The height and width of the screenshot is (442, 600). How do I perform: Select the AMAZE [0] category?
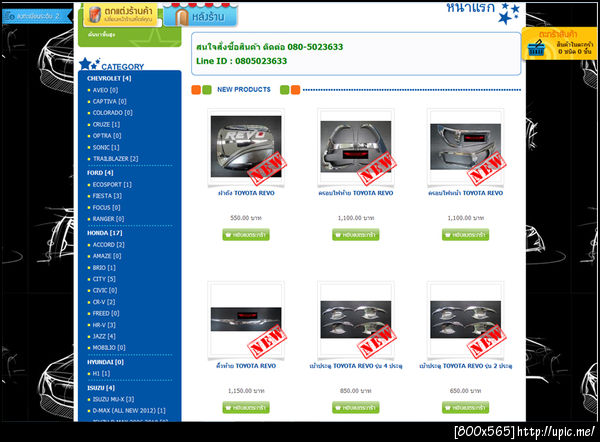pos(107,256)
